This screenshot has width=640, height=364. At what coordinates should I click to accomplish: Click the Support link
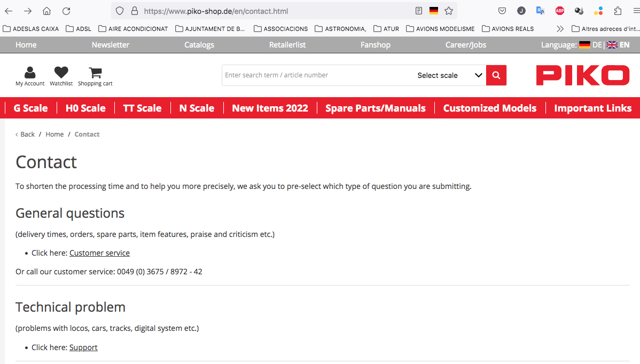(83, 347)
